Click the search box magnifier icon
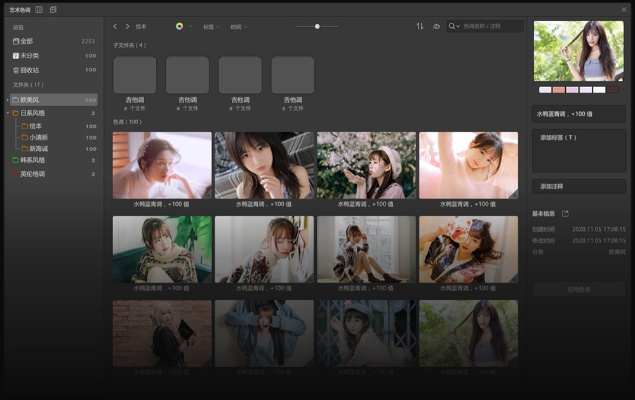The image size is (635, 400). [454, 26]
